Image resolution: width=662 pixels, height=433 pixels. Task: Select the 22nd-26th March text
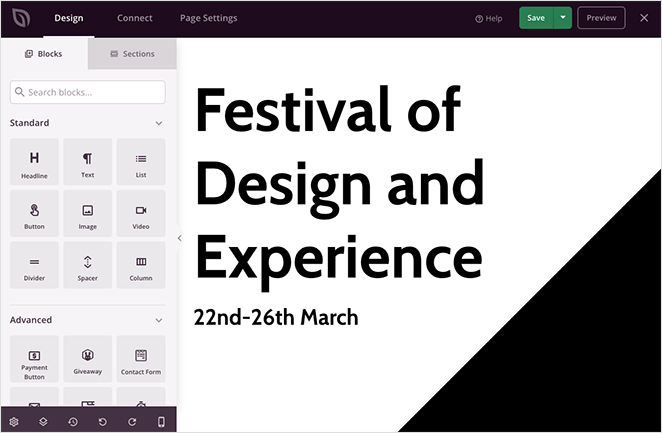point(276,317)
